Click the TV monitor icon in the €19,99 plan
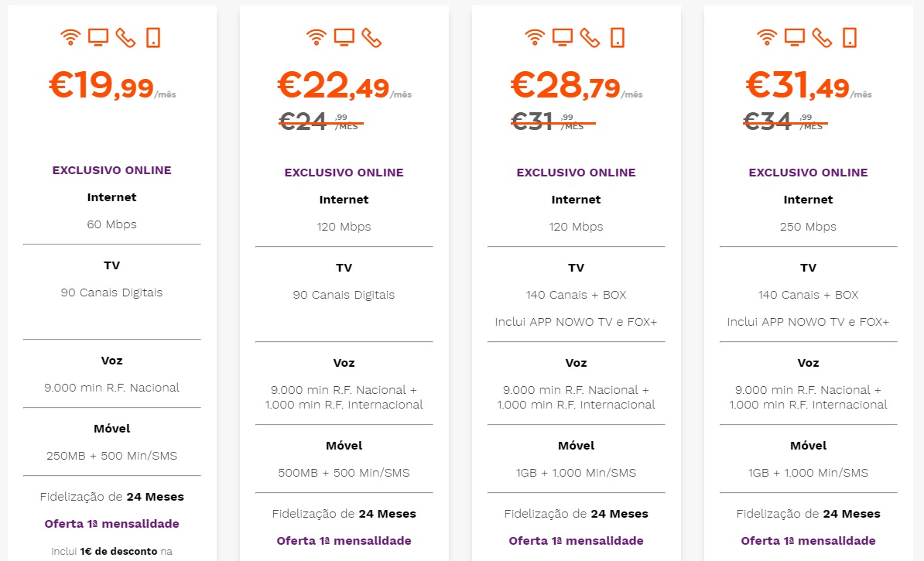The image size is (924, 561). click(x=98, y=36)
